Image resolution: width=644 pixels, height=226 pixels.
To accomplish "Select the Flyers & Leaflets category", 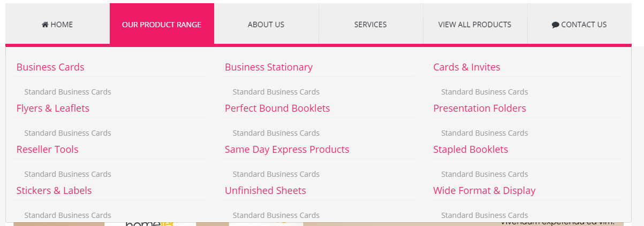I will coord(53,108).
